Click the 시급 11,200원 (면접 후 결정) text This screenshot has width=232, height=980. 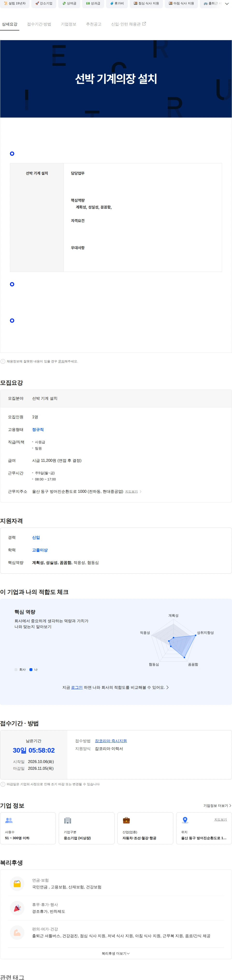coord(57,461)
